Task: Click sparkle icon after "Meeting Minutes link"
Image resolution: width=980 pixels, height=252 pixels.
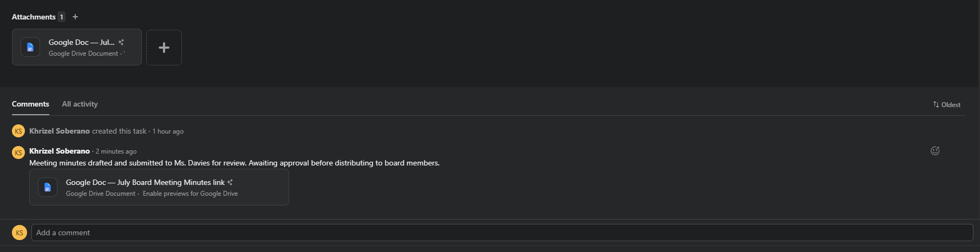Action: tap(230, 182)
